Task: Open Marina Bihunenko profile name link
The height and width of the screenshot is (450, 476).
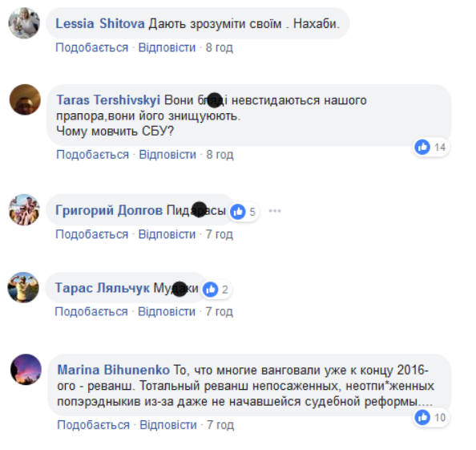Action: (113, 370)
